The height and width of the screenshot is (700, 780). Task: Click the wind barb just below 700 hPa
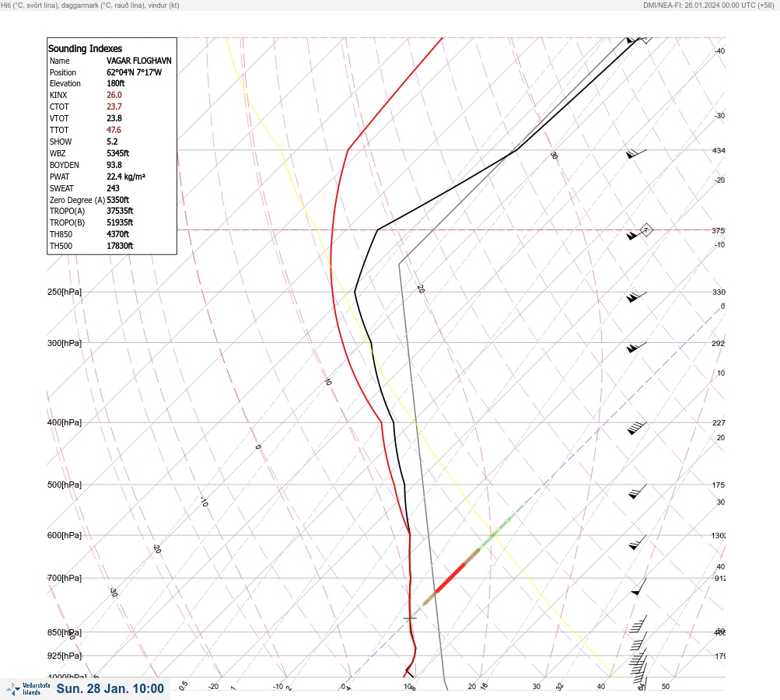click(x=638, y=587)
